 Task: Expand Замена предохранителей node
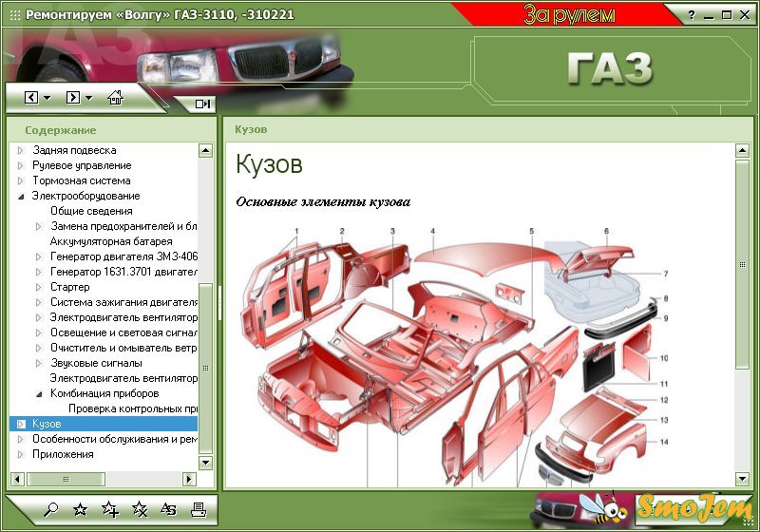pos(39,226)
